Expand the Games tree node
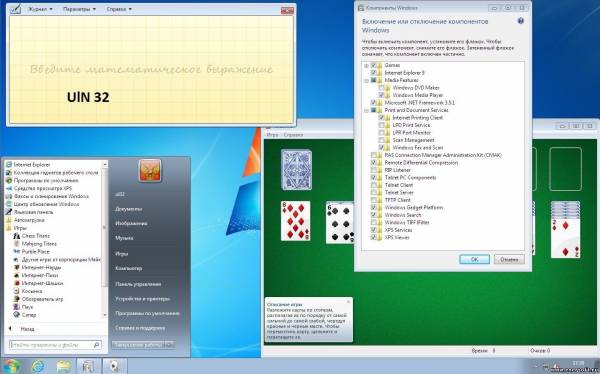The width and height of the screenshot is (600, 374). [x=367, y=65]
